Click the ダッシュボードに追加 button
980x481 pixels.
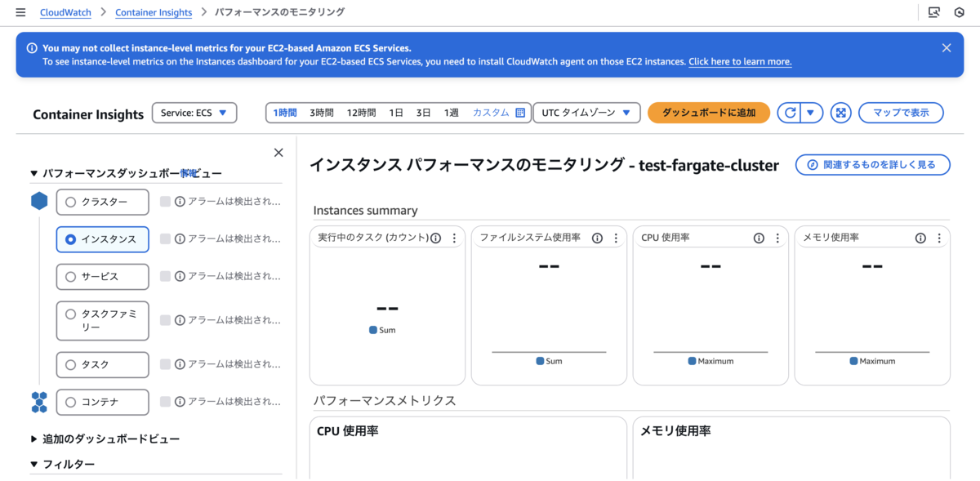[709, 113]
